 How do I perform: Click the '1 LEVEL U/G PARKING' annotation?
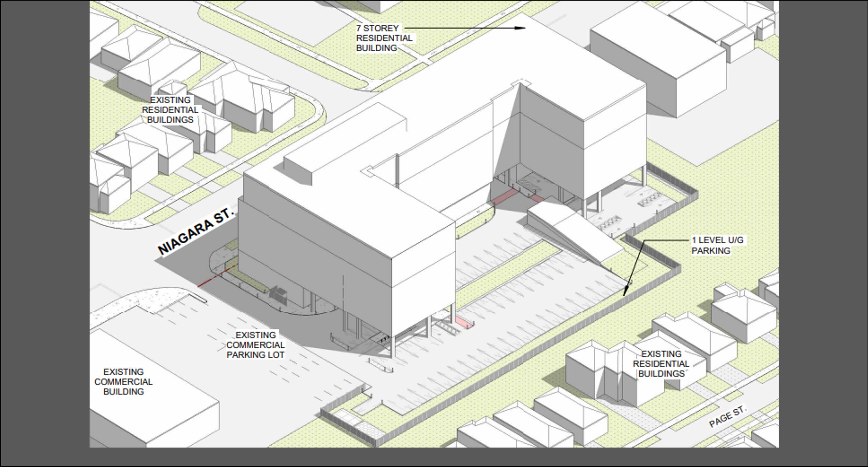click(717, 245)
